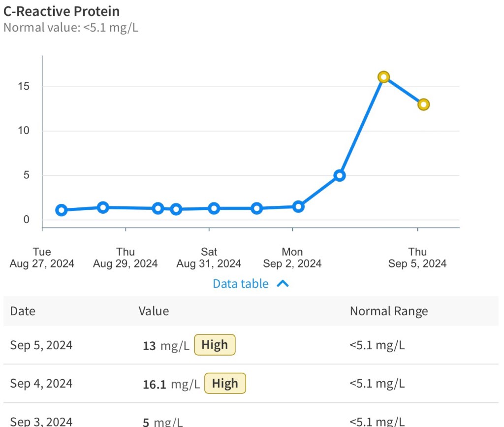
Task: Click the C-Reactive Protein title
Action: point(62,11)
